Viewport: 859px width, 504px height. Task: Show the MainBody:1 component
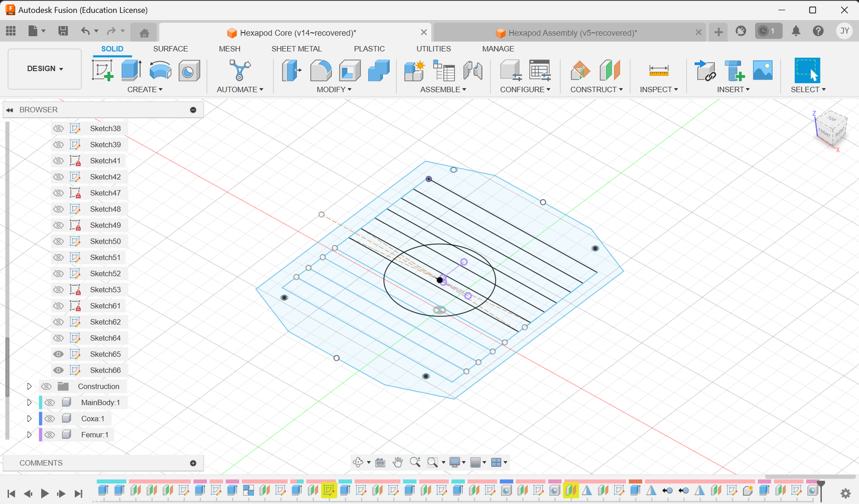tap(50, 403)
